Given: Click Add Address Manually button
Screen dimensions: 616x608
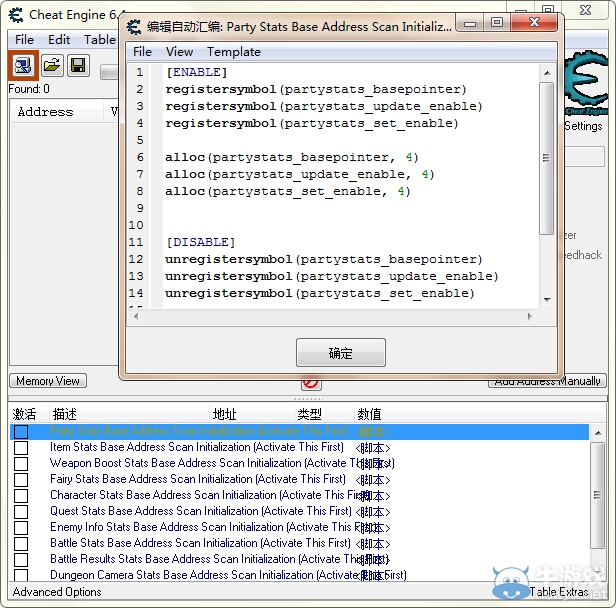Looking at the screenshot, I should pyautogui.click(x=547, y=381).
